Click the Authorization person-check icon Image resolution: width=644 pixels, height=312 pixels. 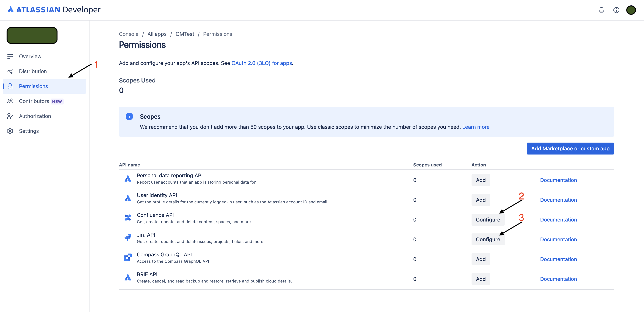(x=10, y=116)
